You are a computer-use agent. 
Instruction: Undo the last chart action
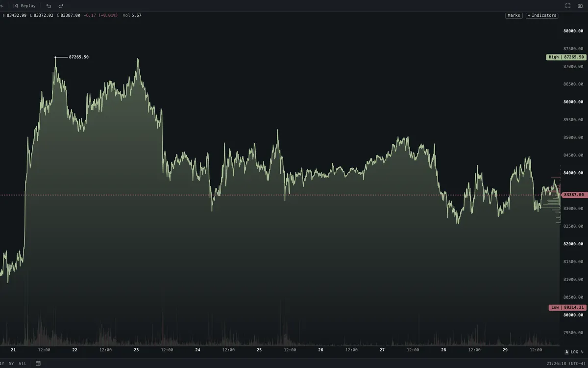click(x=49, y=6)
